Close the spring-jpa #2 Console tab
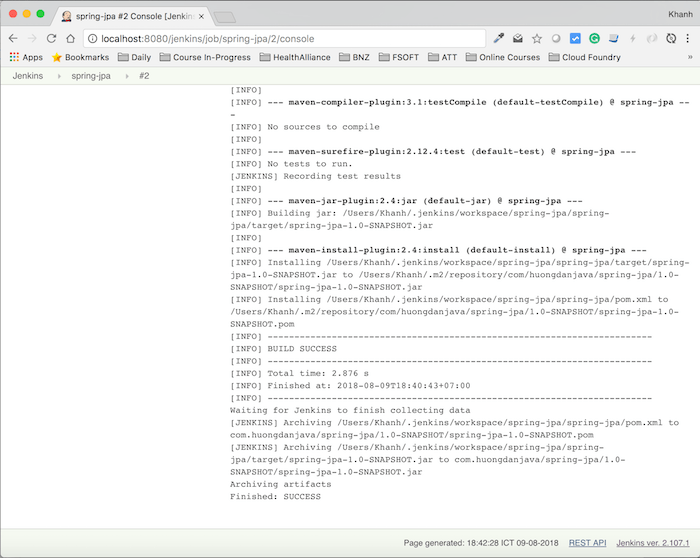The width and height of the screenshot is (700, 558). 201,17
